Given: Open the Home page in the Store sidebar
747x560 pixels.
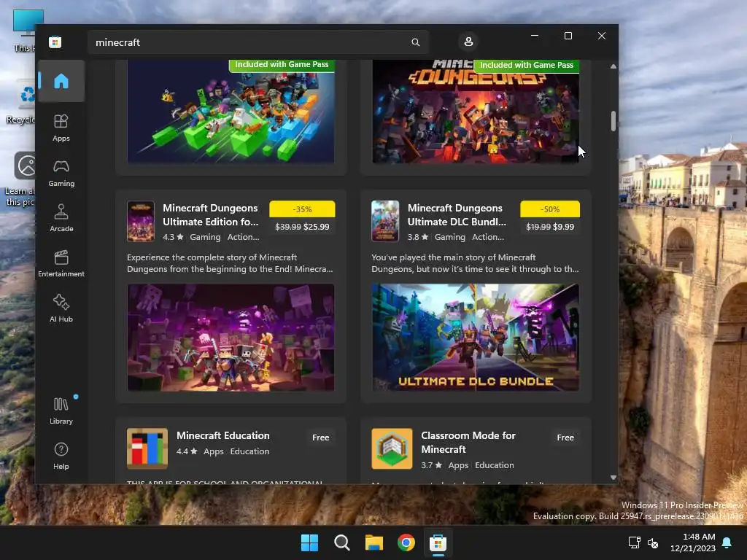Looking at the screenshot, I should [x=61, y=81].
